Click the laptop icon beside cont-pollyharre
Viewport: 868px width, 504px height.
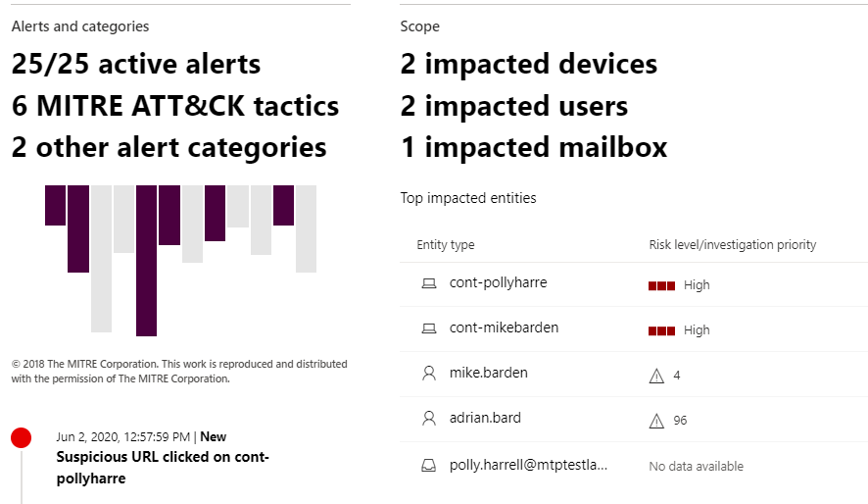pyautogui.click(x=428, y=283)
